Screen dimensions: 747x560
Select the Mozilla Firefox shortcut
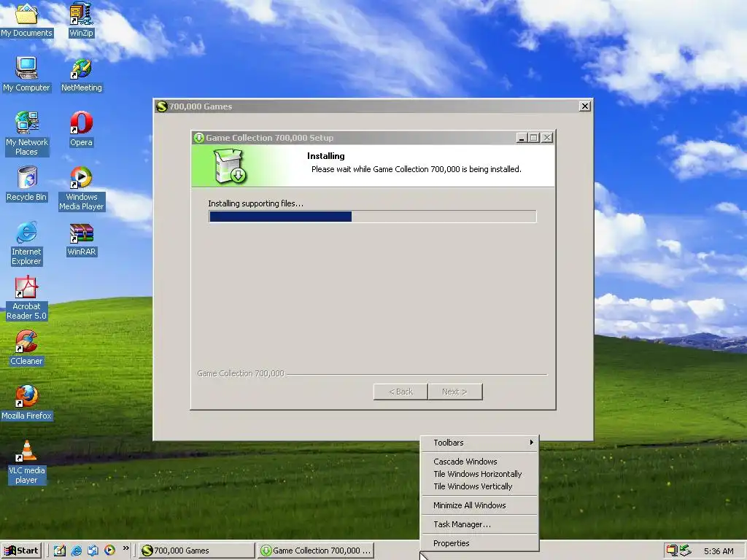[x=26, y=402]
